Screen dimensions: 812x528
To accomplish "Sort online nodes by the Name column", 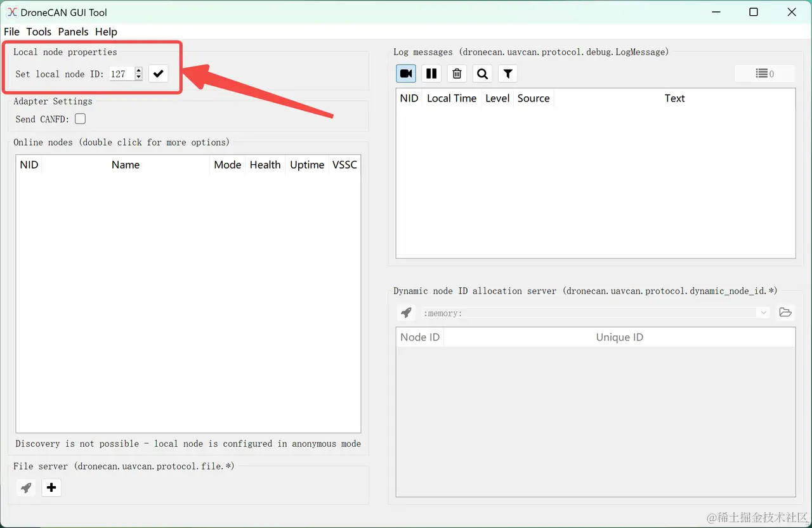I will point(126,165).
